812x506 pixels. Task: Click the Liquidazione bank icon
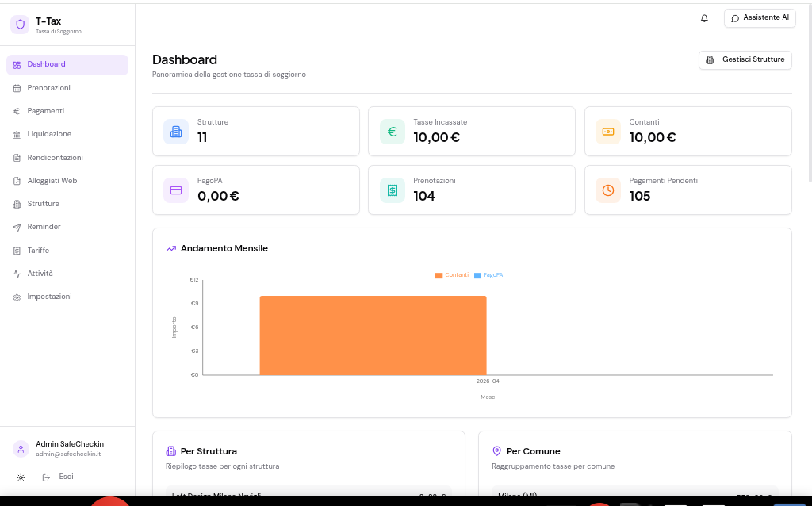coord(17,135)
